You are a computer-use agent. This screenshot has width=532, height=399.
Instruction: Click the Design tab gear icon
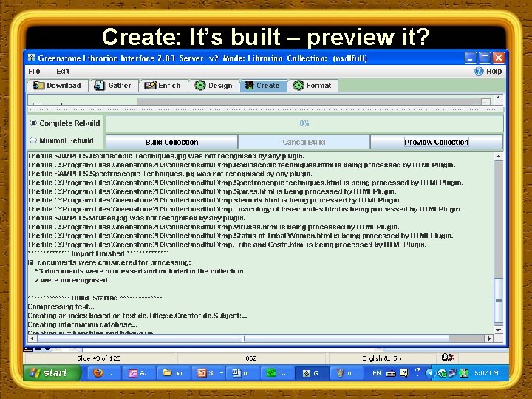click(x=200, y=85)
